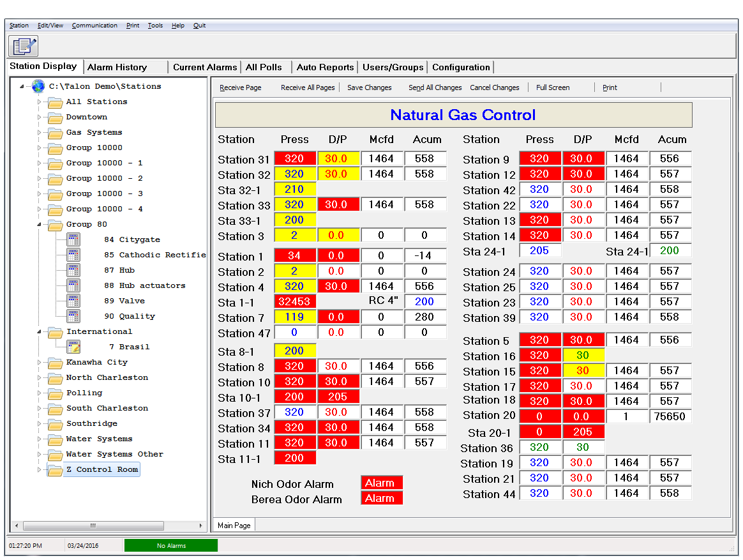Open the 84 Citygate page icon

coord(73,239)
